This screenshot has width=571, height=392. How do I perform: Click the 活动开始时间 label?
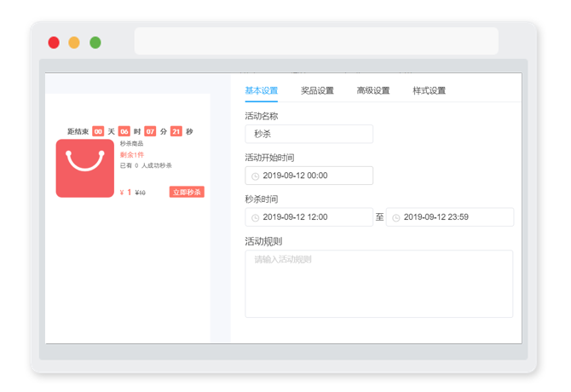[x=269, y=158]
